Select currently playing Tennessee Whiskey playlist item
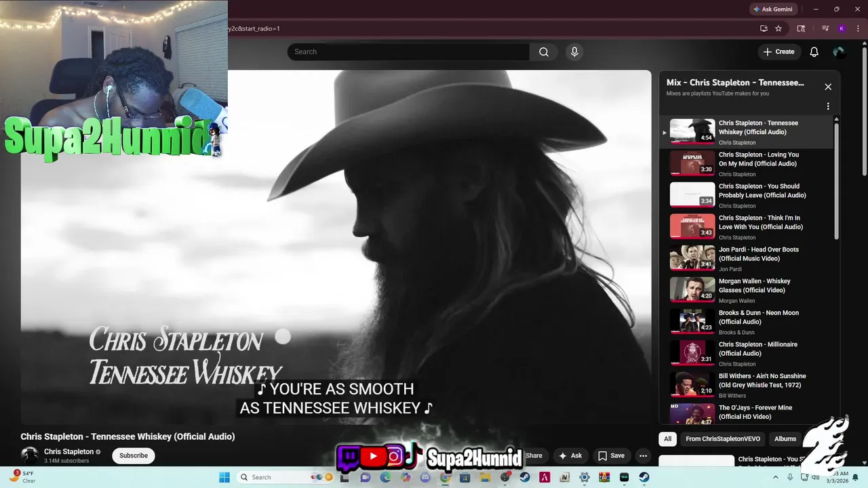This screenshot has width=868, height=488. pos(746,131)
